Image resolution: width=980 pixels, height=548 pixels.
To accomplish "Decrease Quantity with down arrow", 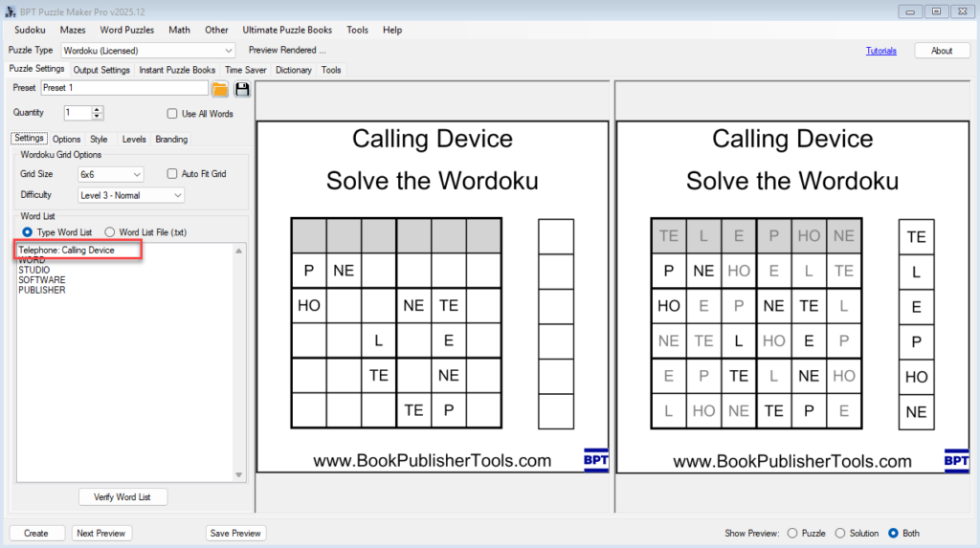I will 97,117.
